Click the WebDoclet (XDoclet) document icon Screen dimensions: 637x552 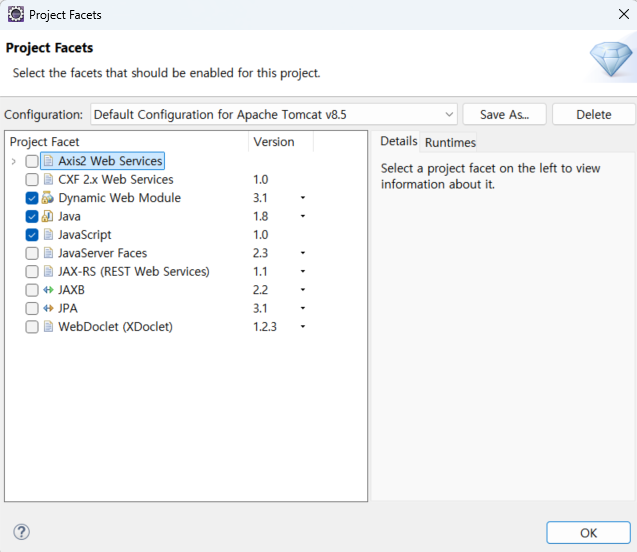(x=48, y=327)
